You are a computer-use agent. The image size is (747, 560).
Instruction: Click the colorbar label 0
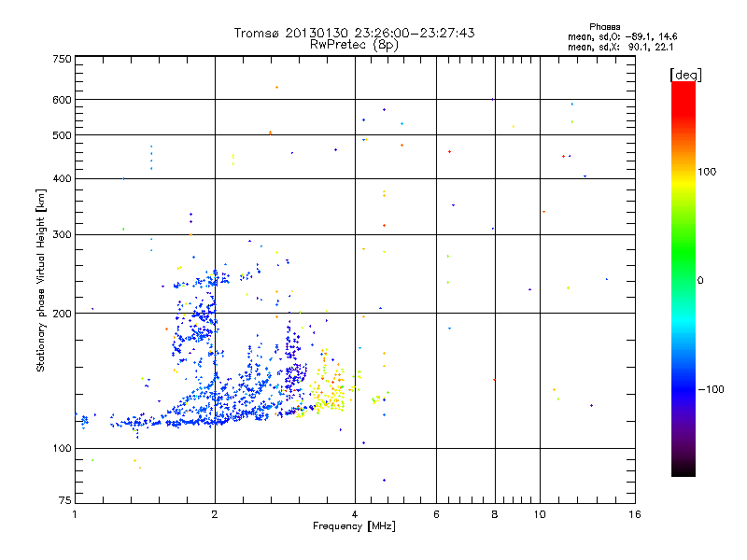click(x=700, y=280)
